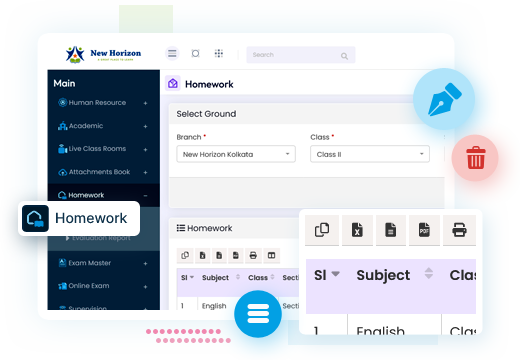
Task: Click the large print icon
Action: pos(459,230)
